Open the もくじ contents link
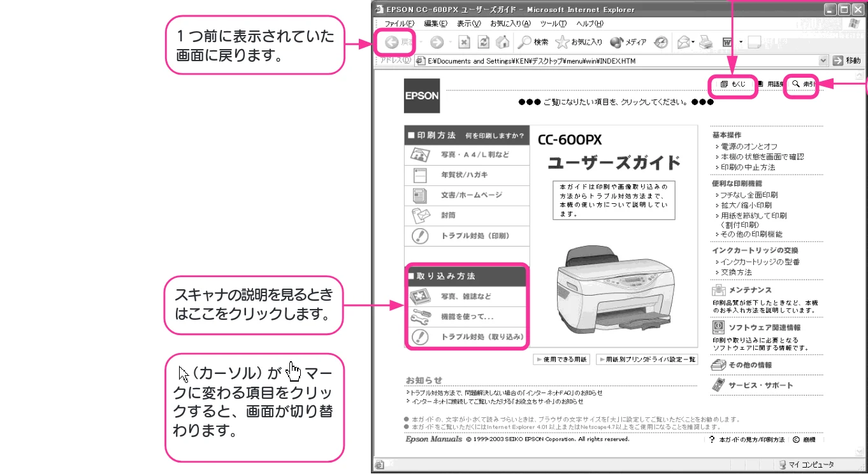The width and height of the screenshot is (868, 474). (734, 83)
